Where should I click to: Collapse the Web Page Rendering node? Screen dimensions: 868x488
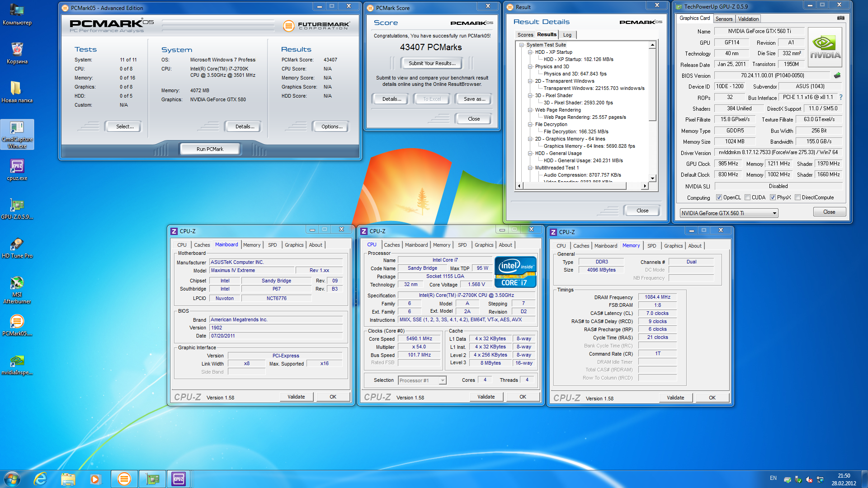click(530, 110)
